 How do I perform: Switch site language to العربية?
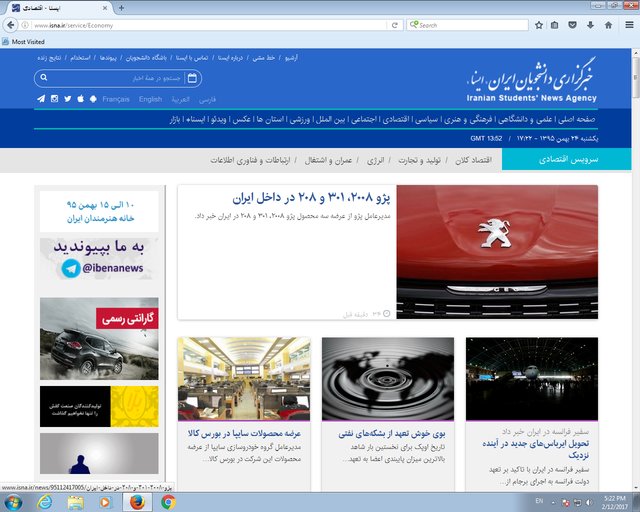(180, 99)
